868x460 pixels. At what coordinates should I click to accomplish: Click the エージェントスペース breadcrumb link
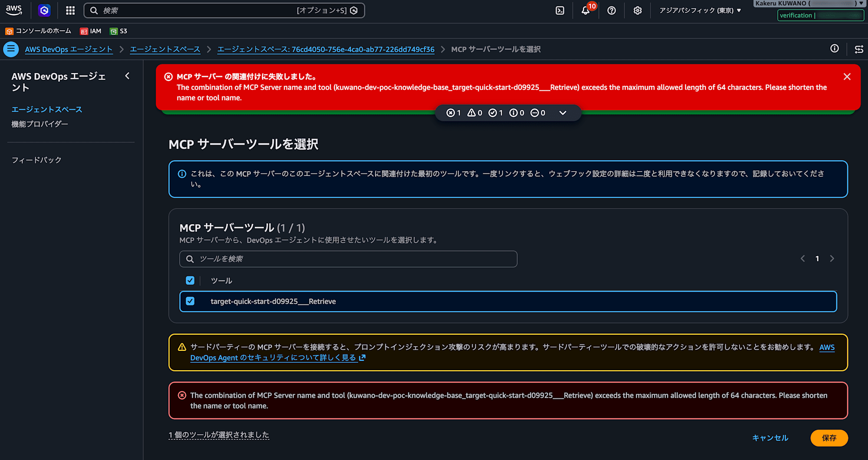[x=165, y=50]
